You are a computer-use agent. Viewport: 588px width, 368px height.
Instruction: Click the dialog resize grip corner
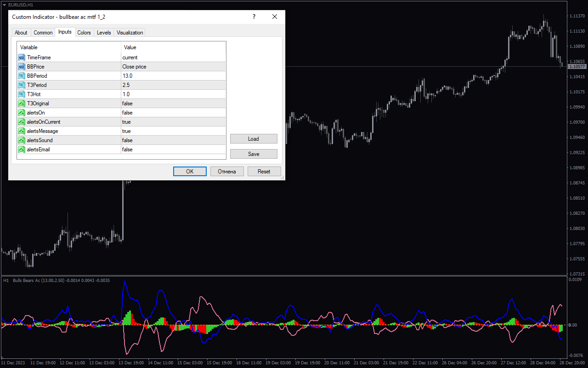coord(283,178)
